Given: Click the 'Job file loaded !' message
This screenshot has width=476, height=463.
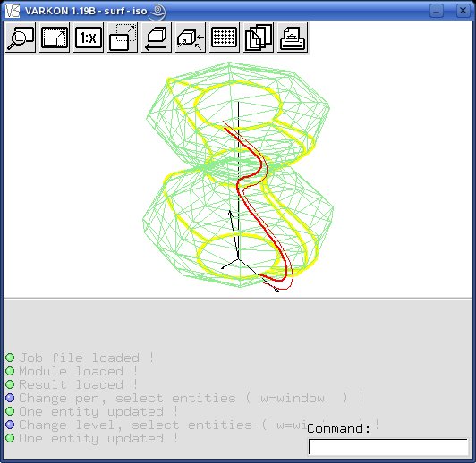Looking at the screenshot, I should point(87,358).
